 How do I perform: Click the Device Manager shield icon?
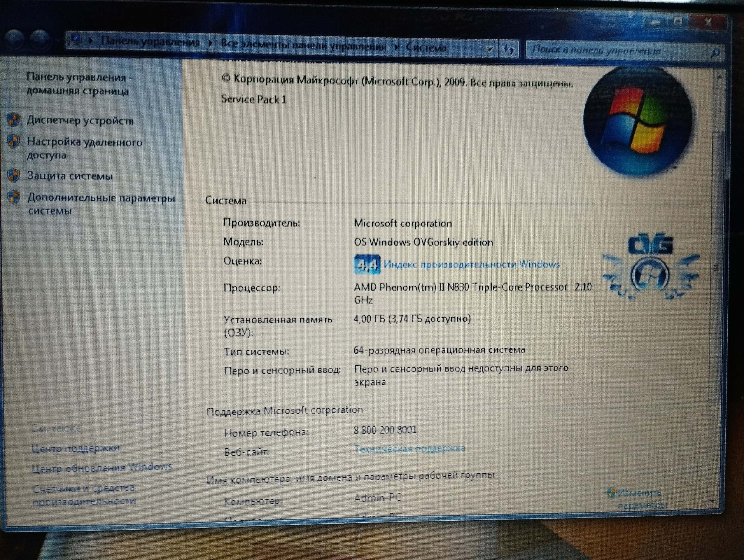[x=13, y=119]
